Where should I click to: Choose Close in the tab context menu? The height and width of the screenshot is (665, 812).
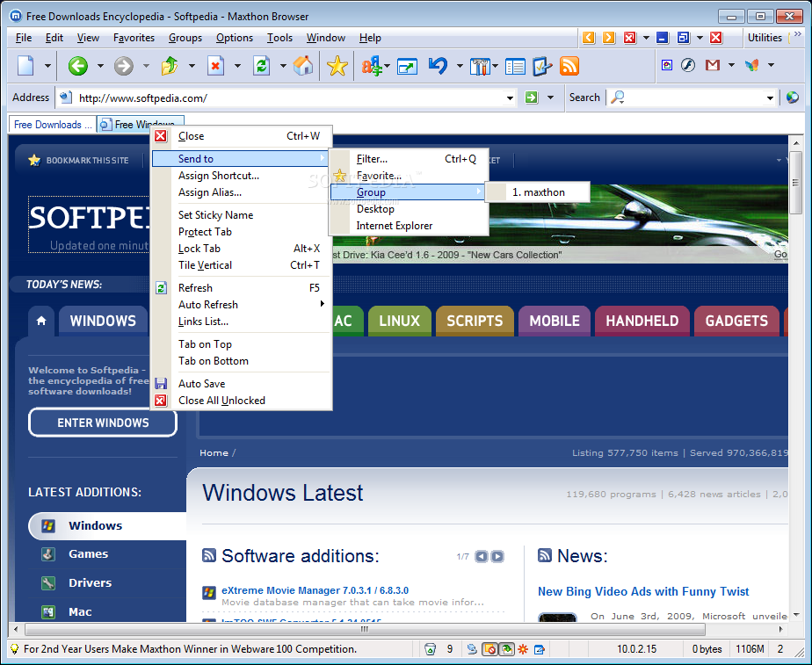[242, 136]
